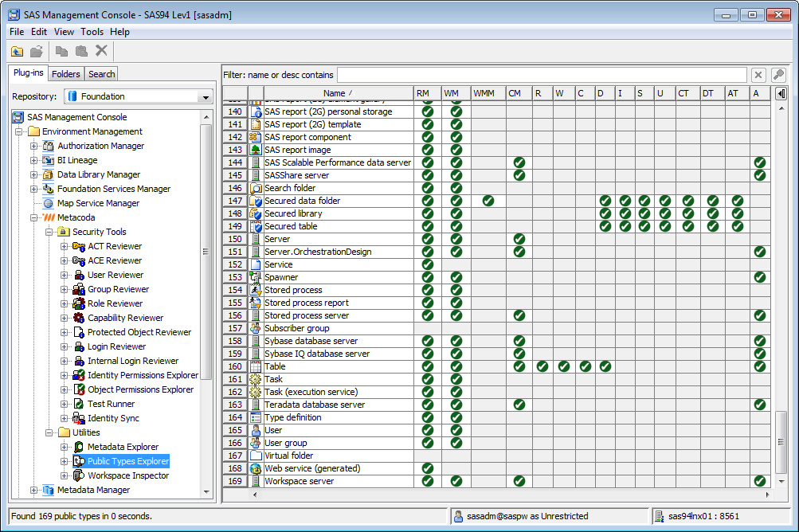Screen dimensions: 799x532
Task: Switch to the Folders tab
Action: 66,74
